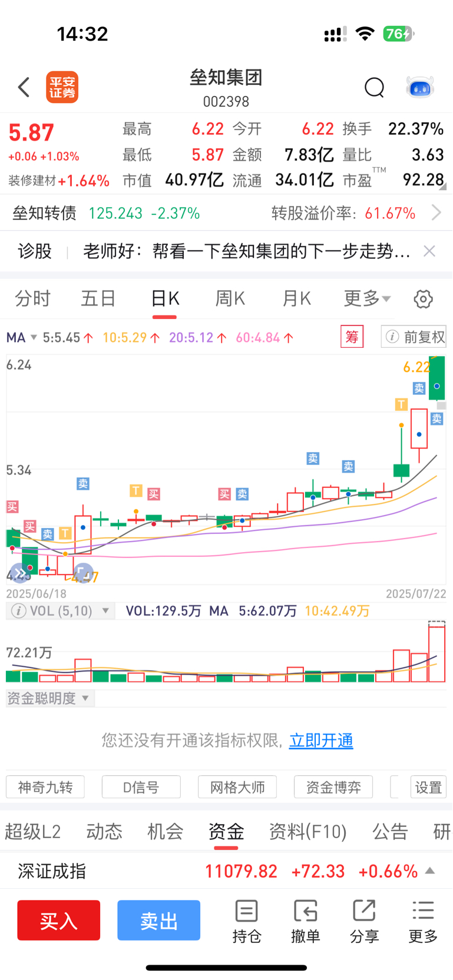Open the 资金聪明度 indicator dropdown
453x980 pixels.
point(50,699)
